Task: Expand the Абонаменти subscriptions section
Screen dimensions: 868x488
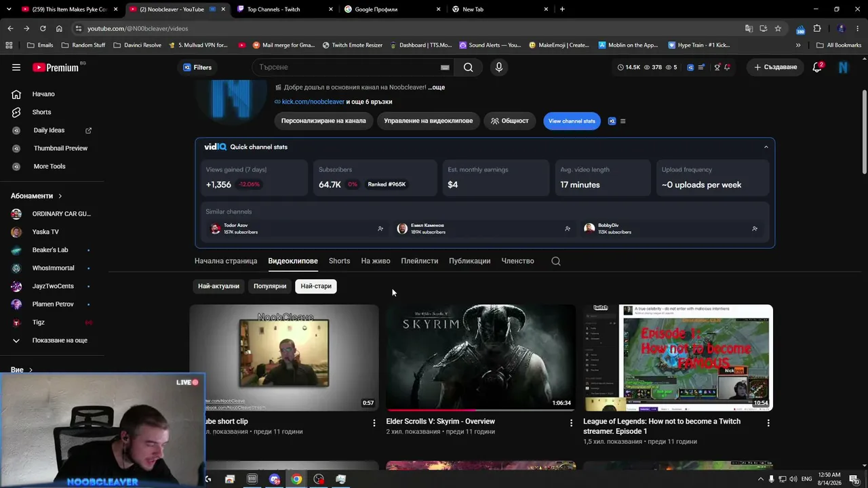Action: [37, 196]
